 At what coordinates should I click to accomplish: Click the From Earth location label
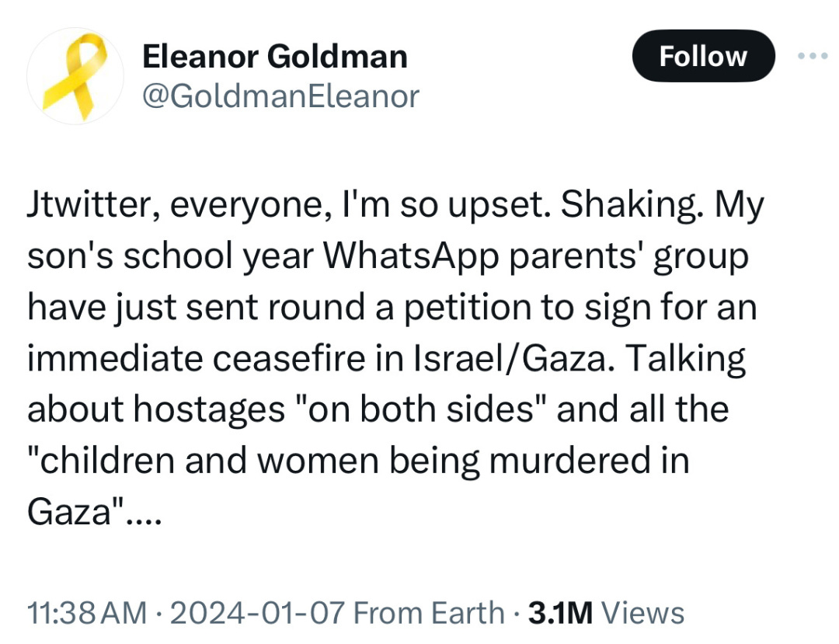pyautogui.click(x=429, y=612)
